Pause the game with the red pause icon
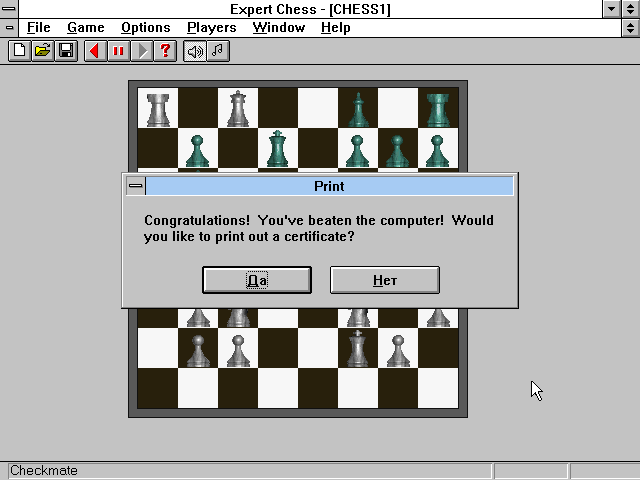 click(x=119, y=51)
